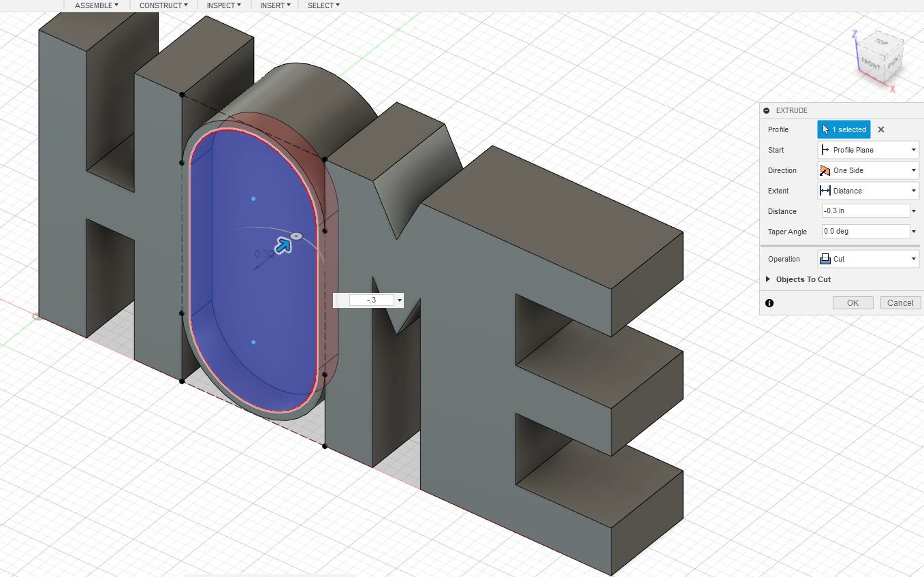
Task: Click the Taper Angle '0.0 deg' field
Action: tap(865, 232)
